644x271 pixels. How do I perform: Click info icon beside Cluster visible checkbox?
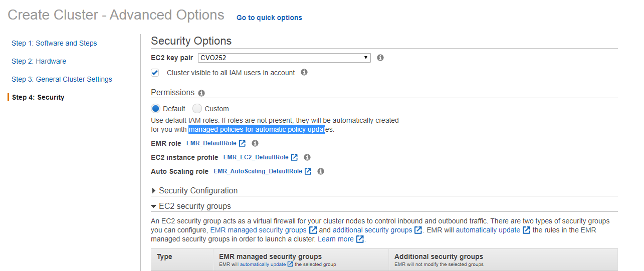click(304, 72)
